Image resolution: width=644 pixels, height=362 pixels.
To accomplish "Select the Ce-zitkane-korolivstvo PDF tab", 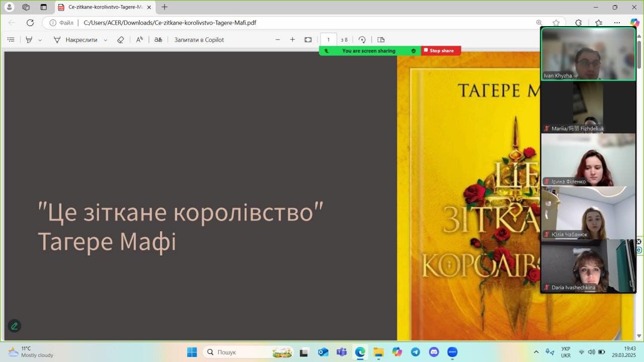I will pos(104,7).
